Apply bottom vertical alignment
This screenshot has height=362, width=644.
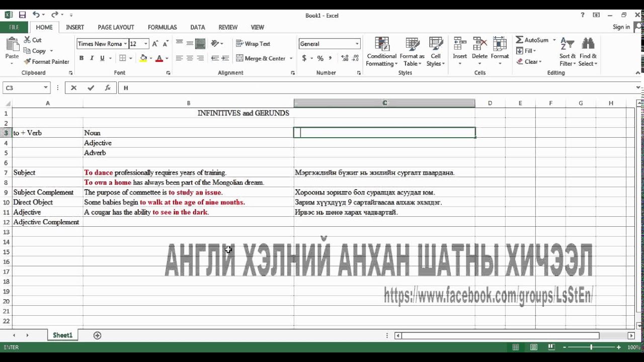[x=200, y=43]
